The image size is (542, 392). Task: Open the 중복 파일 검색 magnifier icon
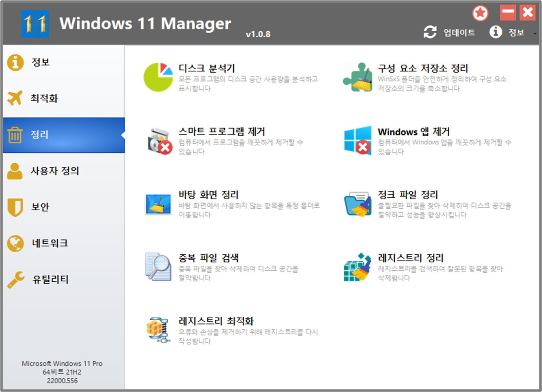click(158, 267)
